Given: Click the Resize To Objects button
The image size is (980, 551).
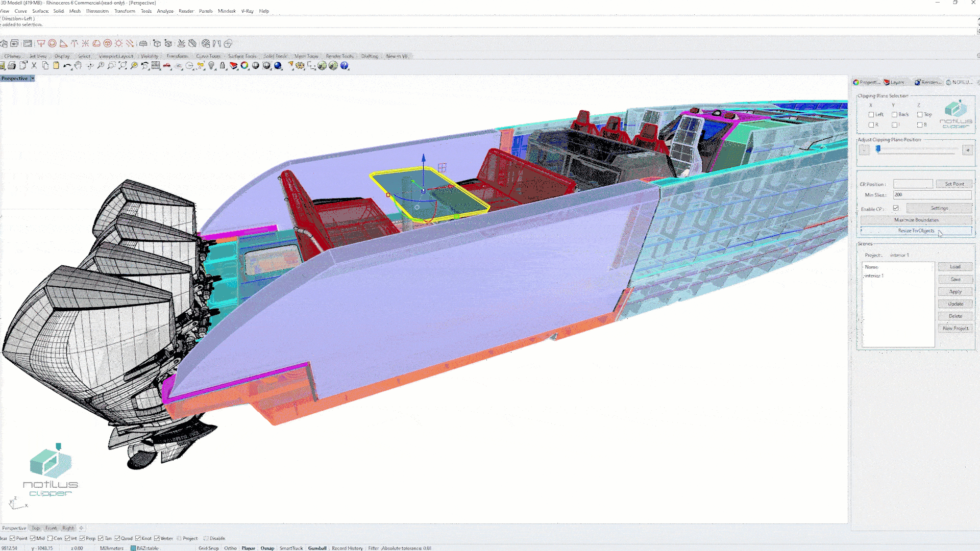Looking at the screenshot, I should [x=916, y=231].
